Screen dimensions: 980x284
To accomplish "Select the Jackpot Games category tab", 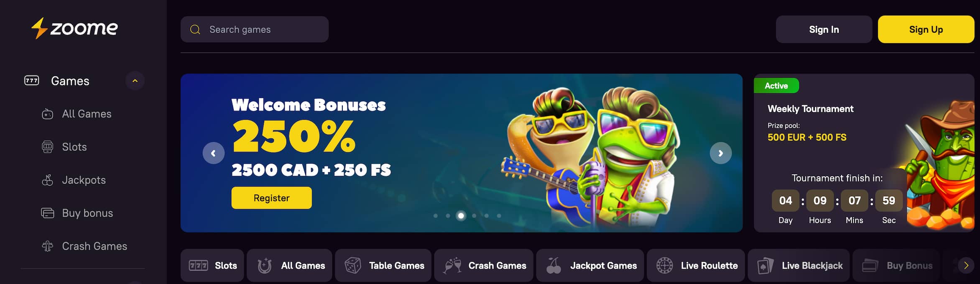I will tap(590, 266).
